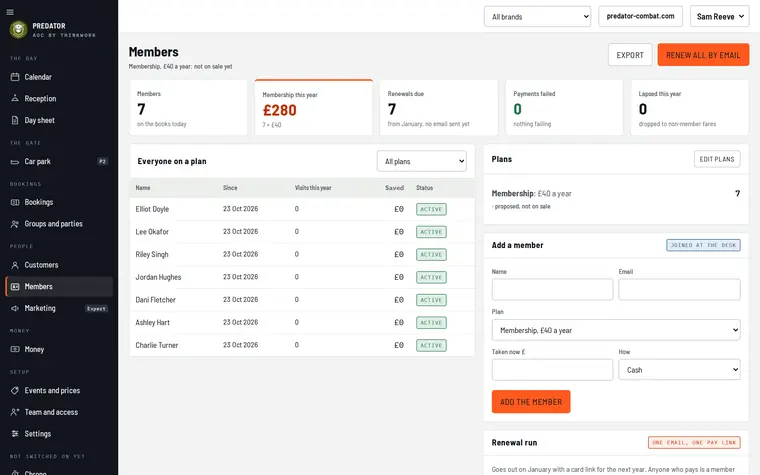The height and width of the screenshot is (475, 760).
Task: Open the How payment method dropdown
Action: coord(679,370)
